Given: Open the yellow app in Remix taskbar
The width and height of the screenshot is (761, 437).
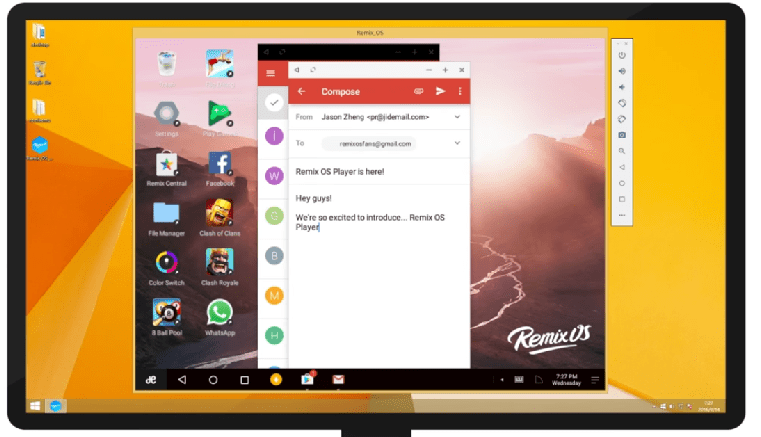Looking at the screenshot, I should click(x=276, y=379).
